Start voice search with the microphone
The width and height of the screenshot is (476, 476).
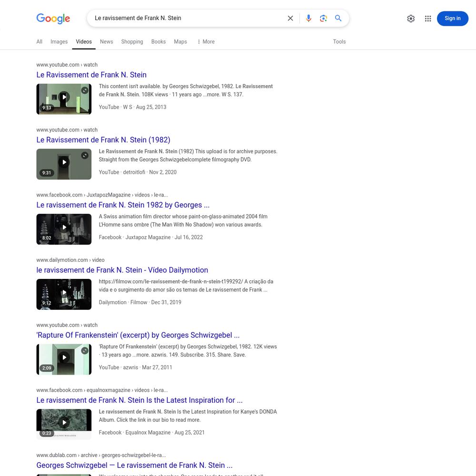[x=308, y=18]
